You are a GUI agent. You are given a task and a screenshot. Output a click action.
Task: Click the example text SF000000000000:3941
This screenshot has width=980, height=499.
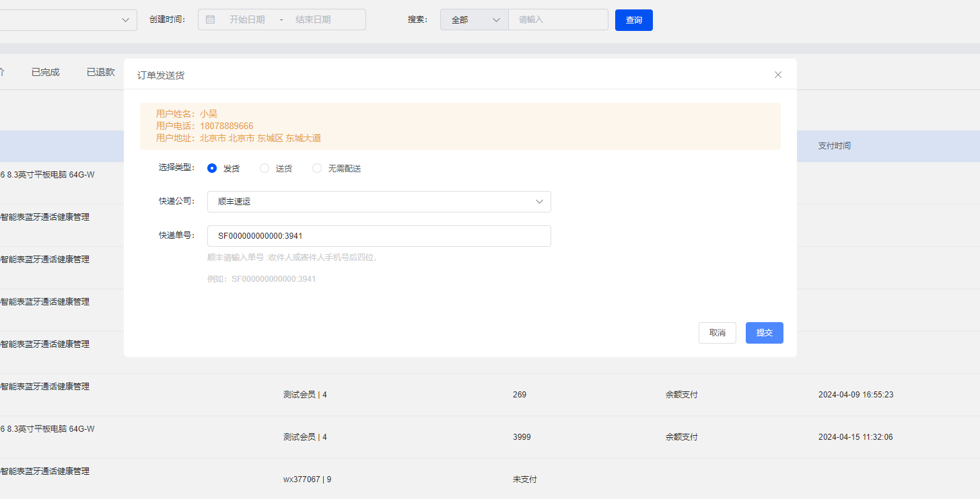[x=273, y=279]
